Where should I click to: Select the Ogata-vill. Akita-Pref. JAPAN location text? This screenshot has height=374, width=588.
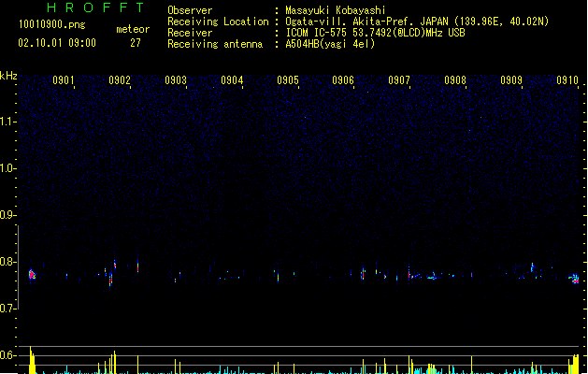point(417,22)
